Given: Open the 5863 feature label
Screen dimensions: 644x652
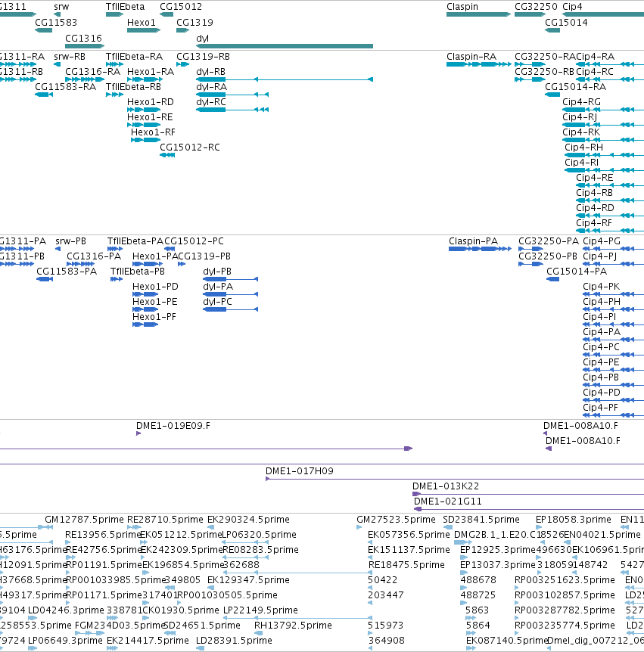Looking at the screenshot, I should pos(477,610).
